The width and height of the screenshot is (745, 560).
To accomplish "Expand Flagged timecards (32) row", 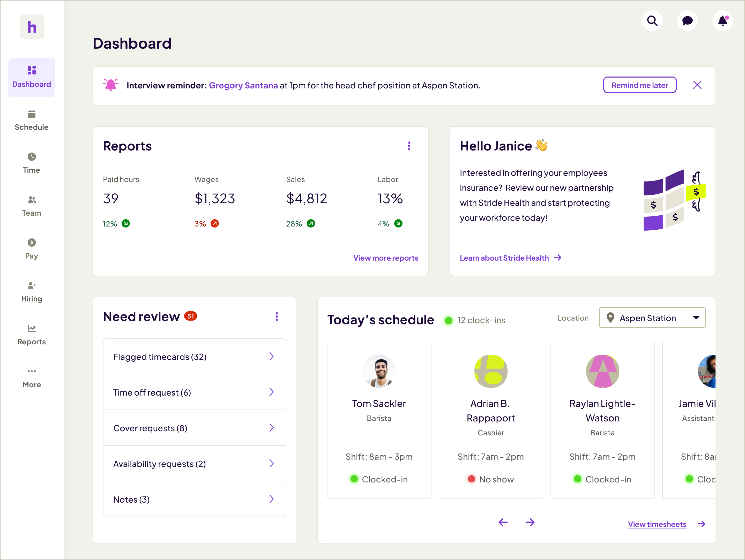I will 194,356.
